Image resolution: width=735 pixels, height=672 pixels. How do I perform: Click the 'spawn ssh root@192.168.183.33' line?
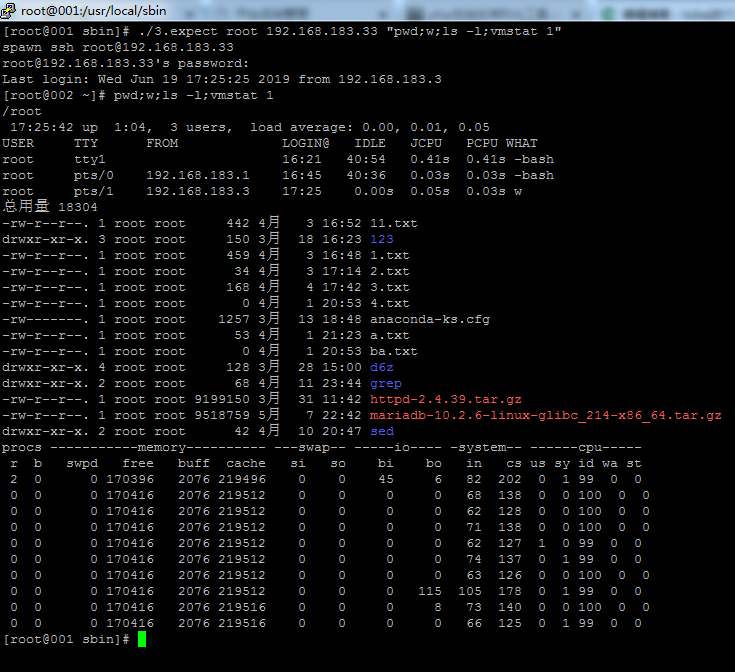118,47
